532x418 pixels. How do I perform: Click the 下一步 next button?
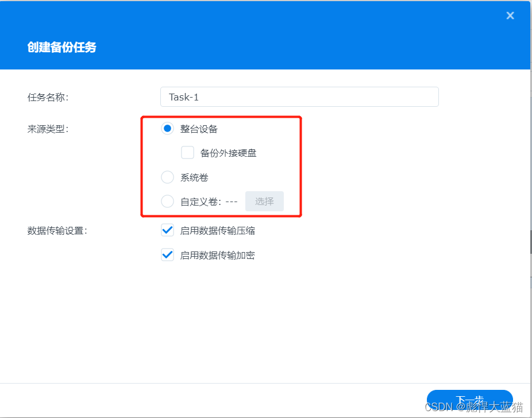click(469, 400)
